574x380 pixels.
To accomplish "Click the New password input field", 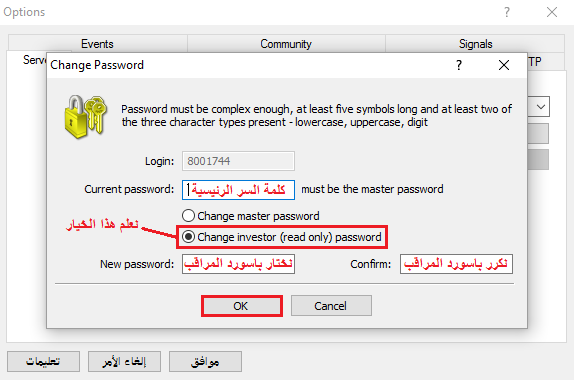I will click(x=238, y=264).
